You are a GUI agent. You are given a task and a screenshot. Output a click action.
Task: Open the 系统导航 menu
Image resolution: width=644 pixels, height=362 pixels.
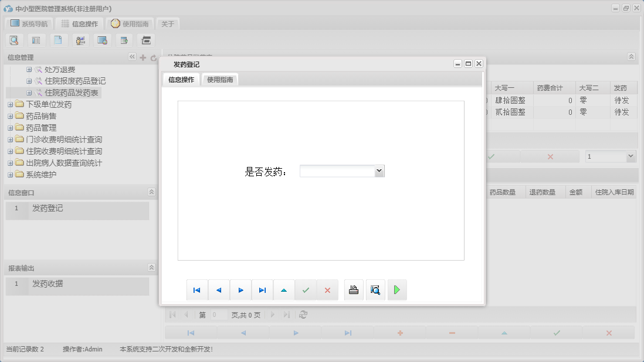28,24
